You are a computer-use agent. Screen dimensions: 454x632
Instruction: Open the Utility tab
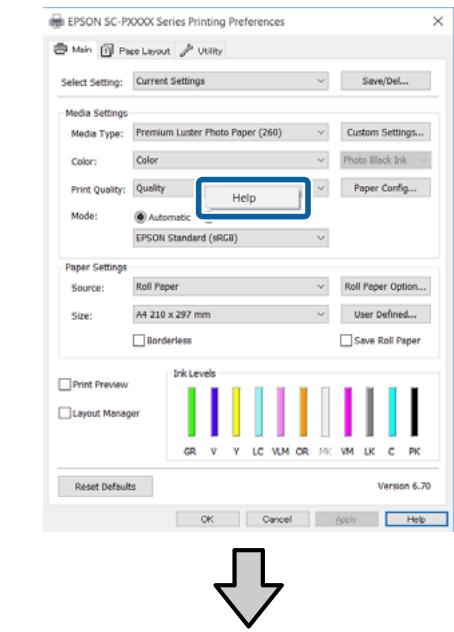tap(201, 51)
